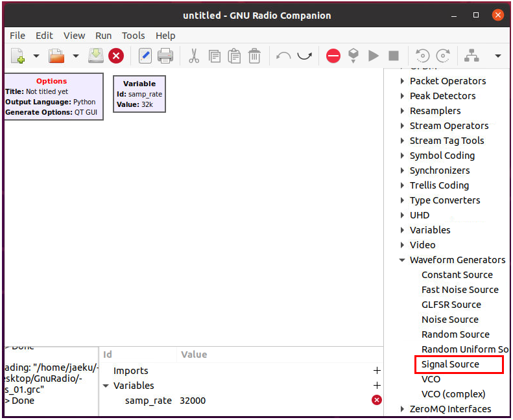Undo the last action
Viewport: 513px width, 420px height.
click(283, 56)
